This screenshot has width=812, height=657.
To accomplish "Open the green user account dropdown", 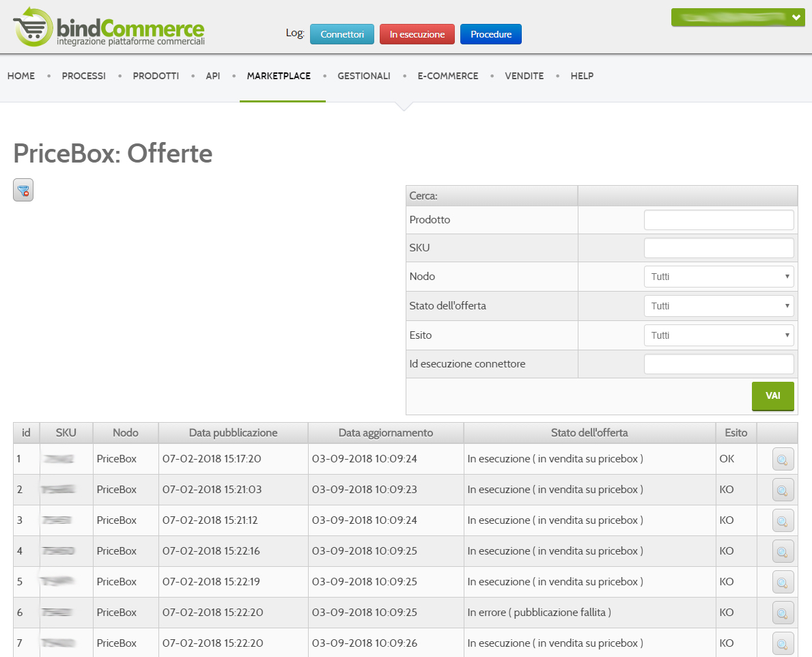I will [738, 18].
